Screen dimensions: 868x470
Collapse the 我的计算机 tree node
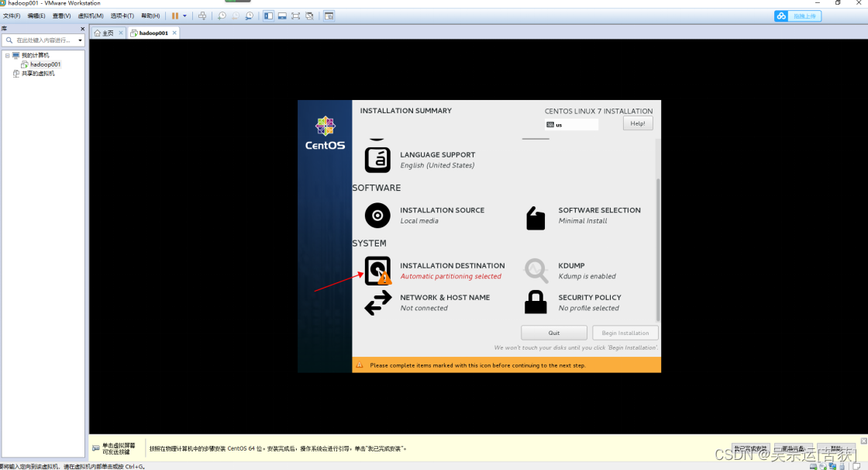(x=7, y=55)
